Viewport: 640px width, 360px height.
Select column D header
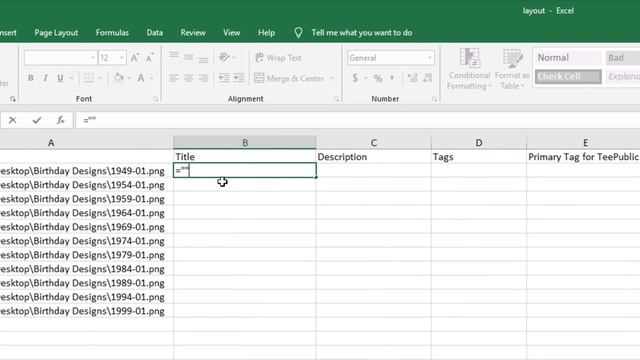[479, 142]
